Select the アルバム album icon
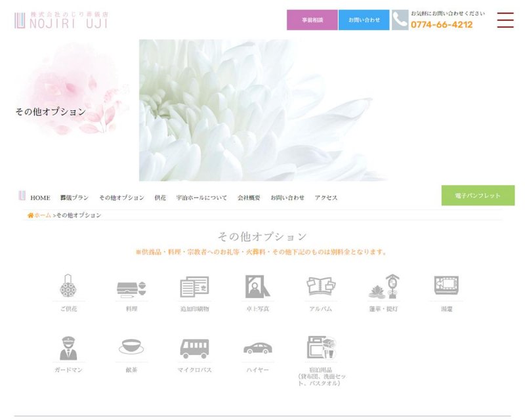Screen dimensions: 525x420 pyautogui.click(x=321, y=287)
